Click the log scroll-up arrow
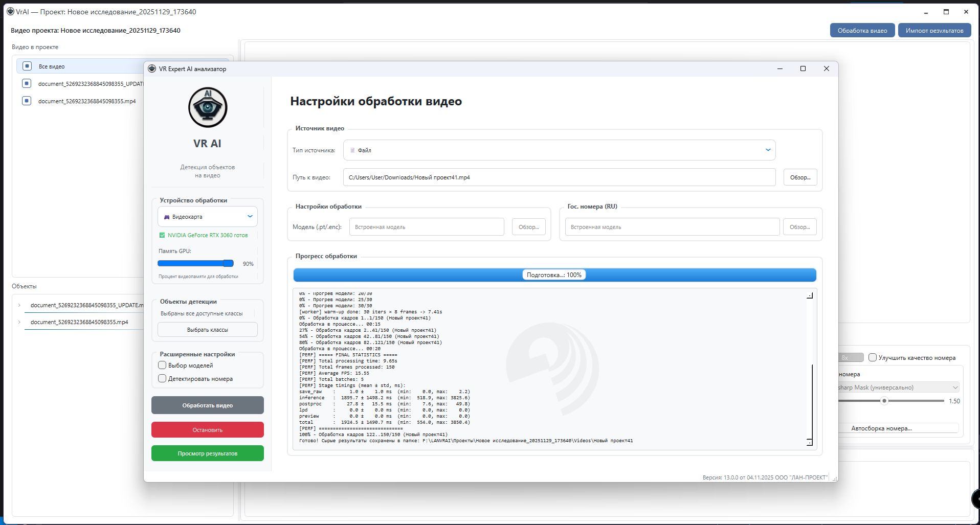The width and height of the screenshot is (980, 525). [x=810, y=295]
